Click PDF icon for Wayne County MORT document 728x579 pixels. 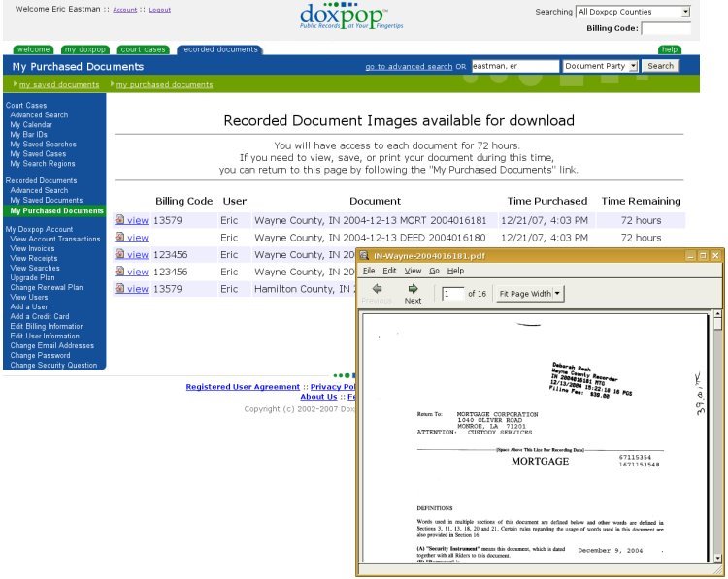[x=119, y=220]
